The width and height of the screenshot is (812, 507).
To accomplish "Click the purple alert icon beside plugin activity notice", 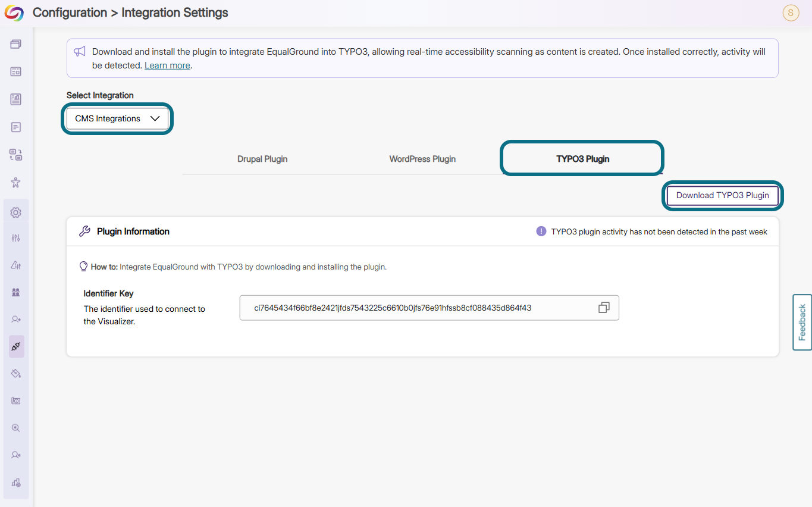I will coord(541,231).
